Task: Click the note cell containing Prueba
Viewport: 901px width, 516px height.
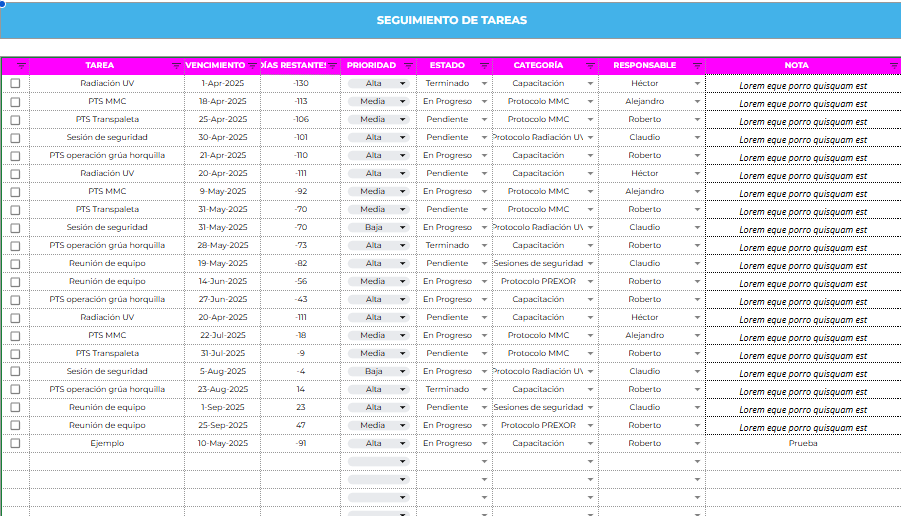Action: click(x=802, y=444)
